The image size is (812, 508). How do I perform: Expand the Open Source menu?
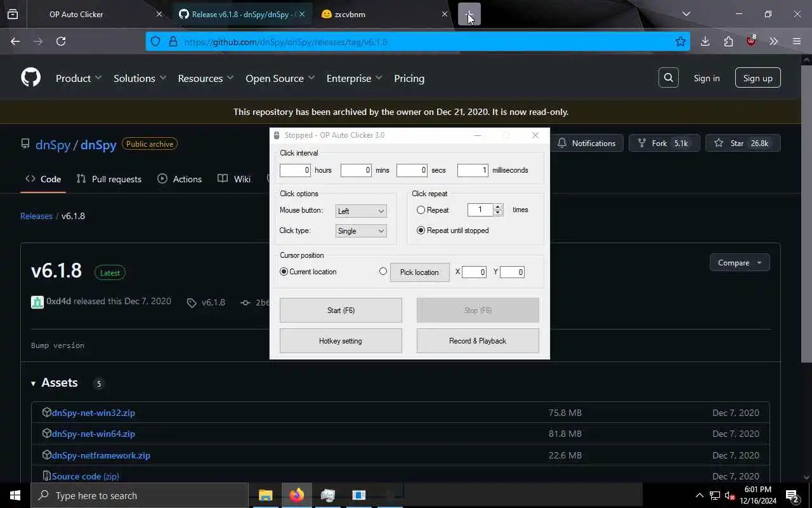(280, 78)
